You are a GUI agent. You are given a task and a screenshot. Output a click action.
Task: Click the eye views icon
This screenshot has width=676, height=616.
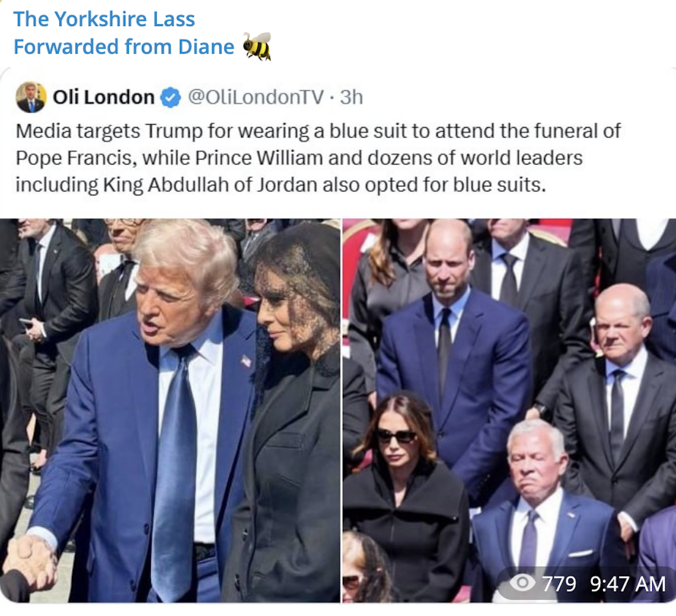tap(522, 583)
